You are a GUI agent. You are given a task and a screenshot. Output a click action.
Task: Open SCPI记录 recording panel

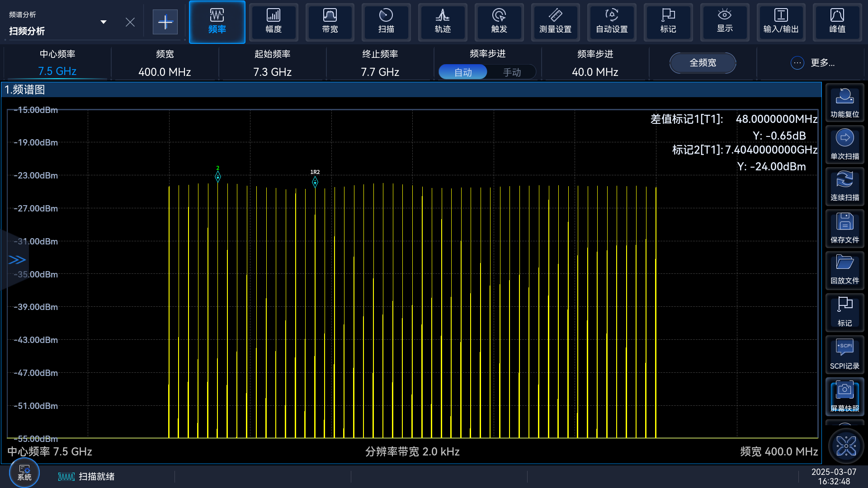(844, 355)
